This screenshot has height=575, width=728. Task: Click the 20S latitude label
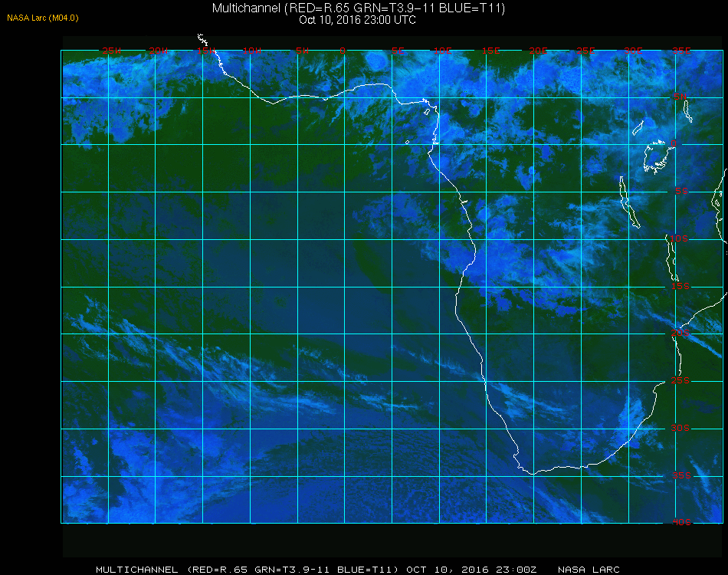tap(680, 333)
